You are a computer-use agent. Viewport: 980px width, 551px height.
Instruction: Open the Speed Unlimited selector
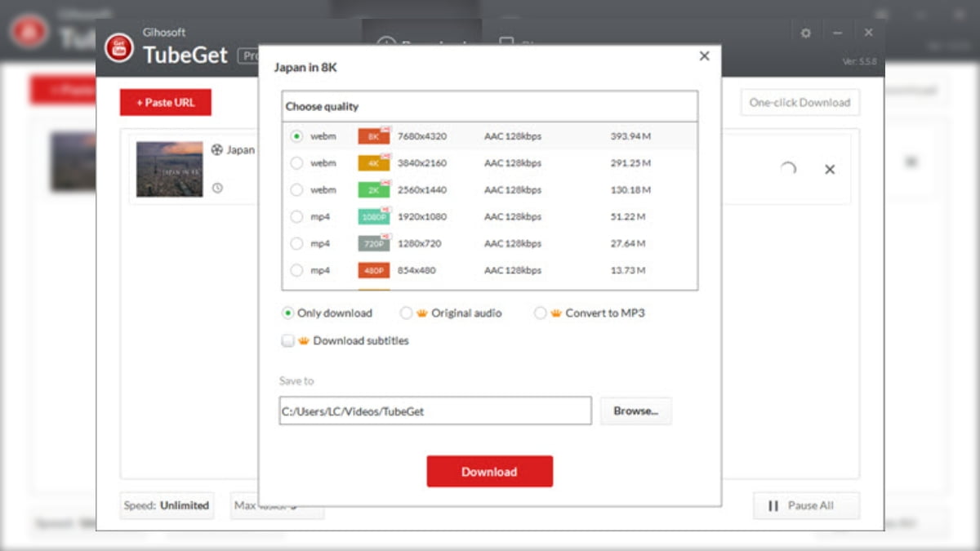167,506
